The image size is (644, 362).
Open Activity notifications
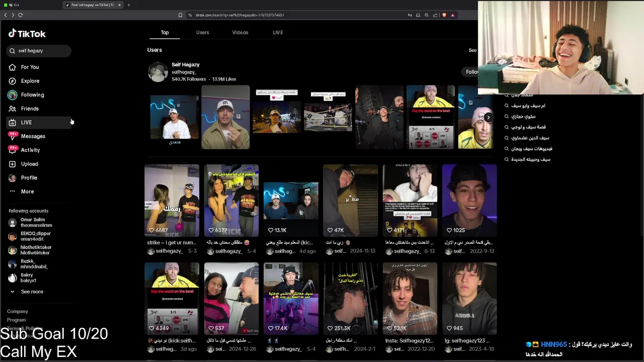[x=30, y=150]
